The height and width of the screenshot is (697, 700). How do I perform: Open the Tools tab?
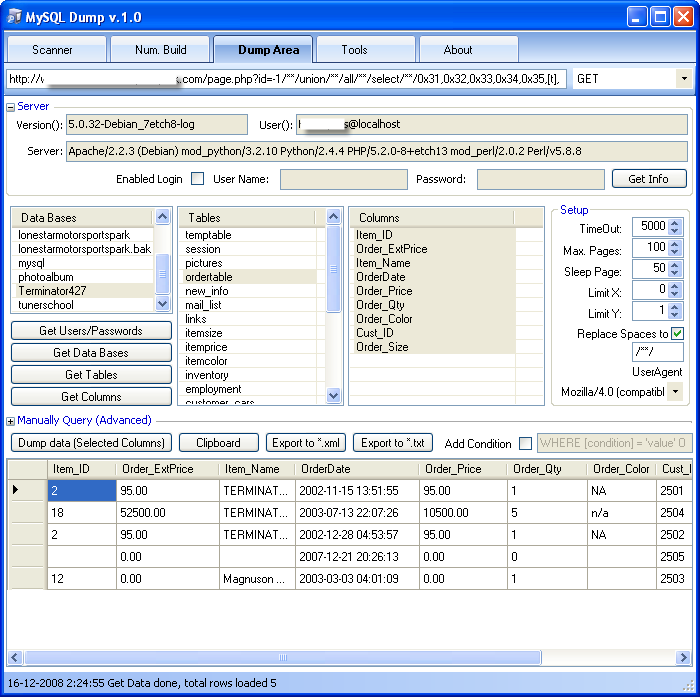[366, 50]
